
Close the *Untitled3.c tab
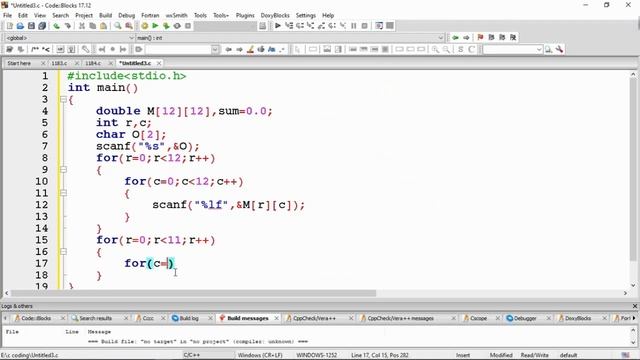tap(159, 63)
